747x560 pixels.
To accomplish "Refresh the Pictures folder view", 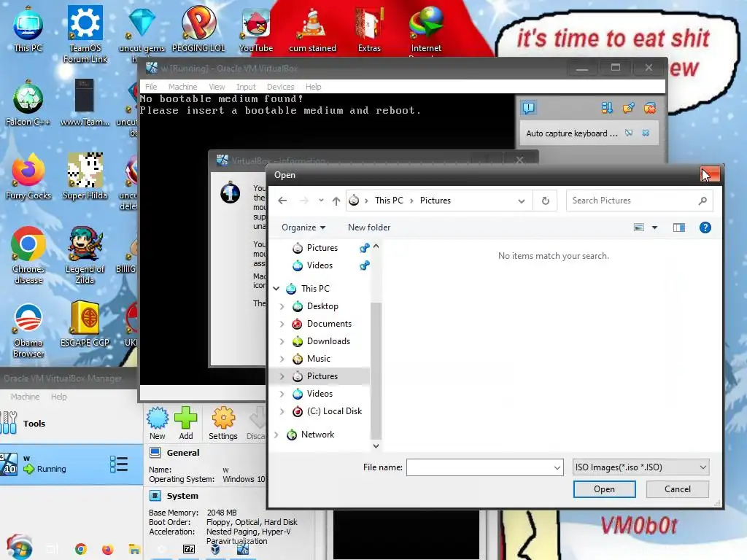I will coord(546,201).
